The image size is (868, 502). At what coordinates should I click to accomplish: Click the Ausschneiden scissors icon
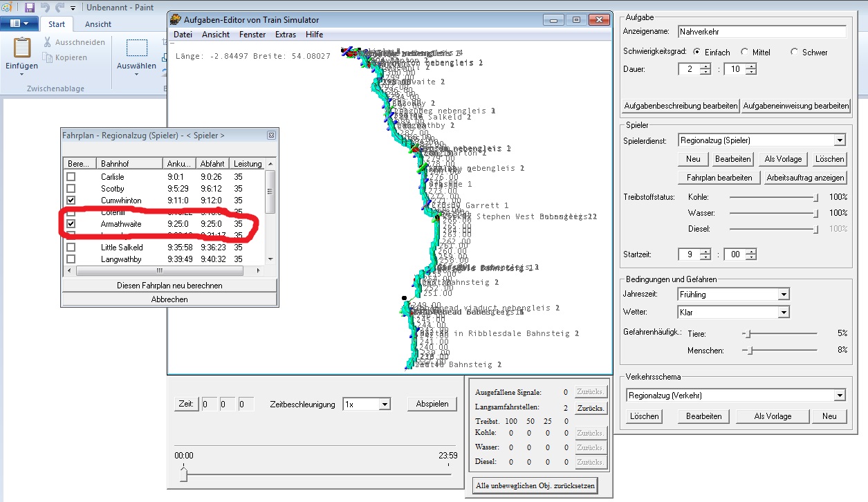point(48,42)
